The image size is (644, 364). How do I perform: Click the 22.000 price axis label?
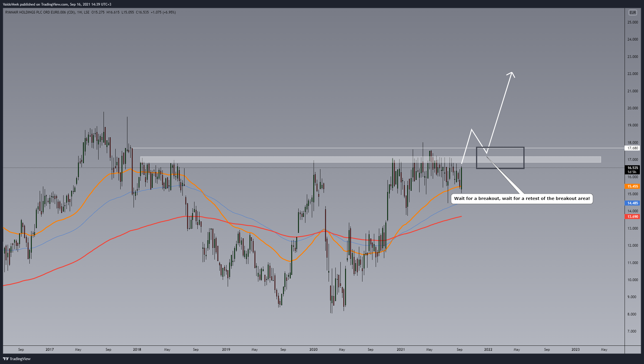[633, 74]
